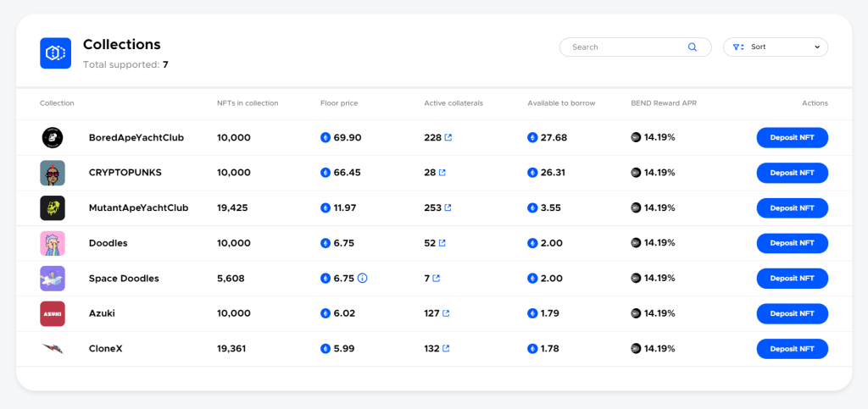Open the Sort dropdown
The width and height of the screenshot is (868, 409).
tap(776, 47)
